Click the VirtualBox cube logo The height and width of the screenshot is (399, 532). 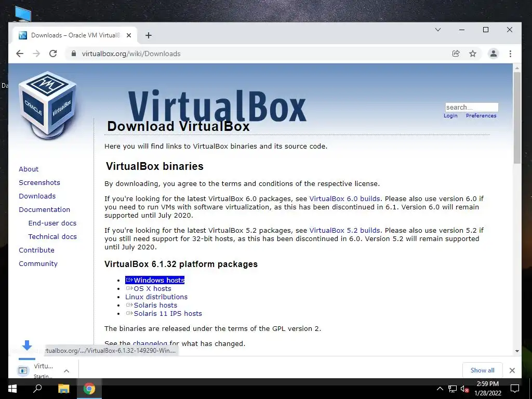48,105
